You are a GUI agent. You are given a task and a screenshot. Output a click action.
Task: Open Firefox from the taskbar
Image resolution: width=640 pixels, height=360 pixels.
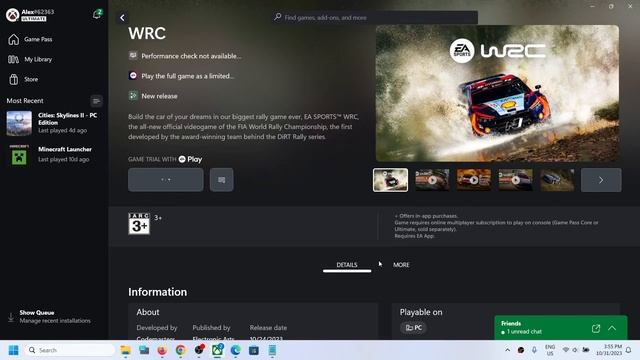(x=162, y=350)
